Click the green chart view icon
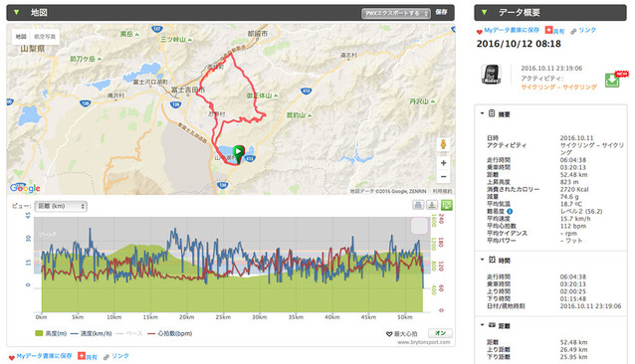 point(447,205)
